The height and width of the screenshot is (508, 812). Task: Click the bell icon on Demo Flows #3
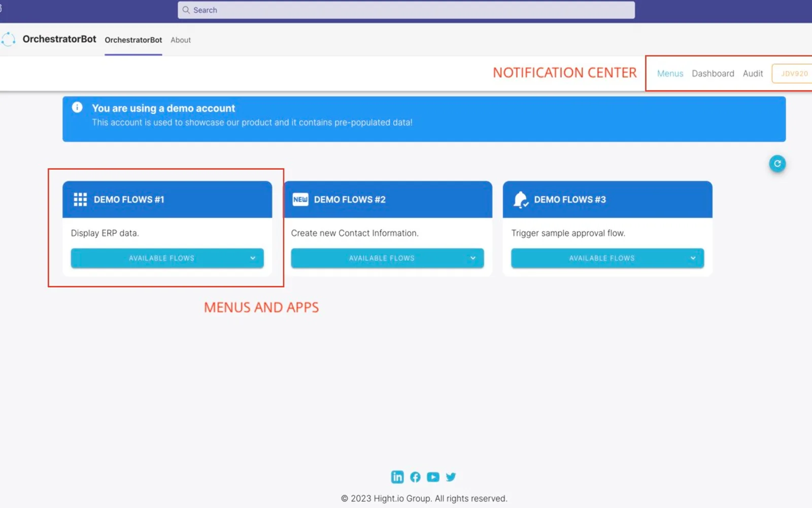(x=521, y=200)
